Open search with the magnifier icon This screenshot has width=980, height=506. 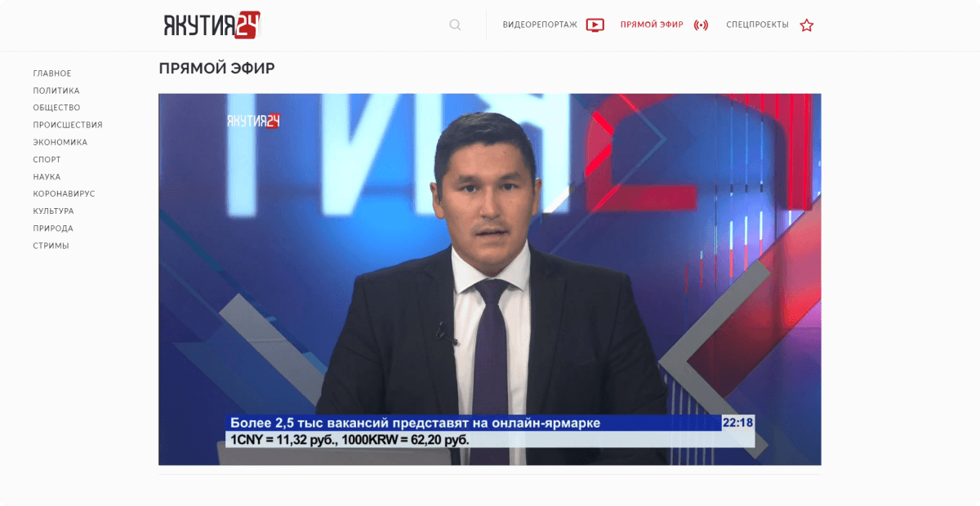click(455, 24)
